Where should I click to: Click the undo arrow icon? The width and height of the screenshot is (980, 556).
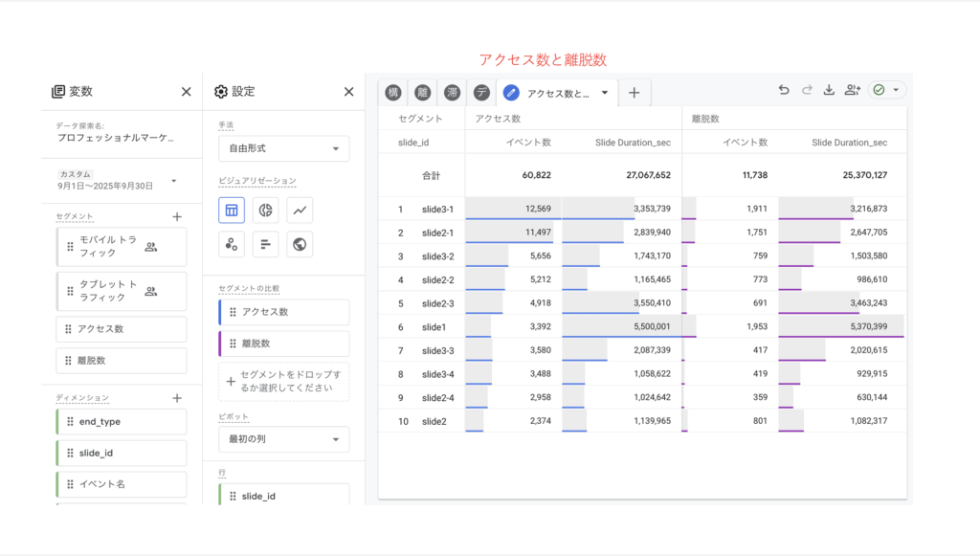(x=784, y=91)
